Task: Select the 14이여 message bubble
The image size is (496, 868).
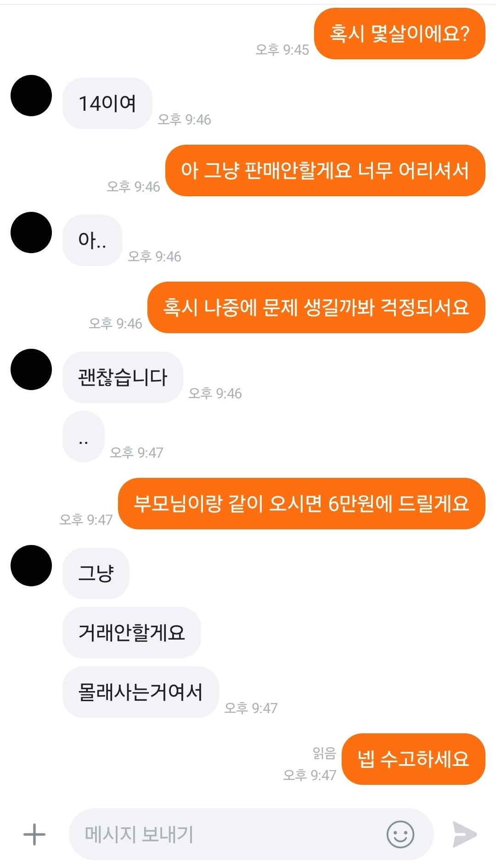Action: tap(107, 103)
